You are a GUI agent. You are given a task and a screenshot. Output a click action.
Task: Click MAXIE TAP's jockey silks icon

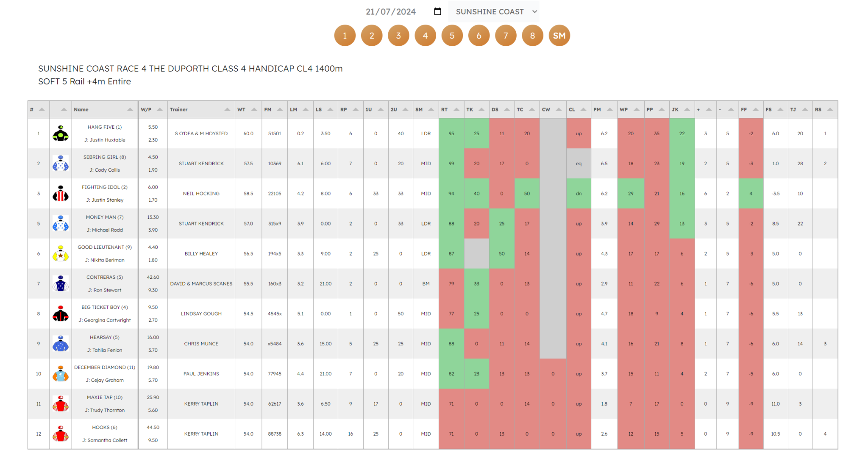pos(61,403)
